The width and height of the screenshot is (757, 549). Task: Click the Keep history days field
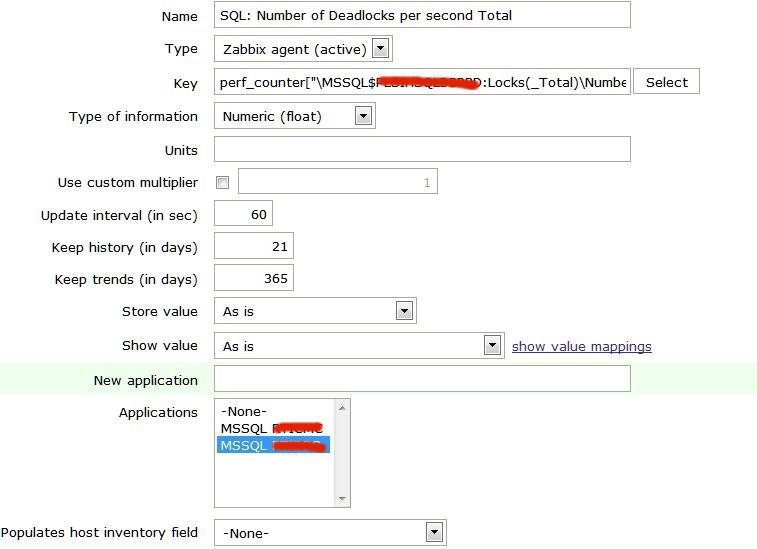pos(254,247)
